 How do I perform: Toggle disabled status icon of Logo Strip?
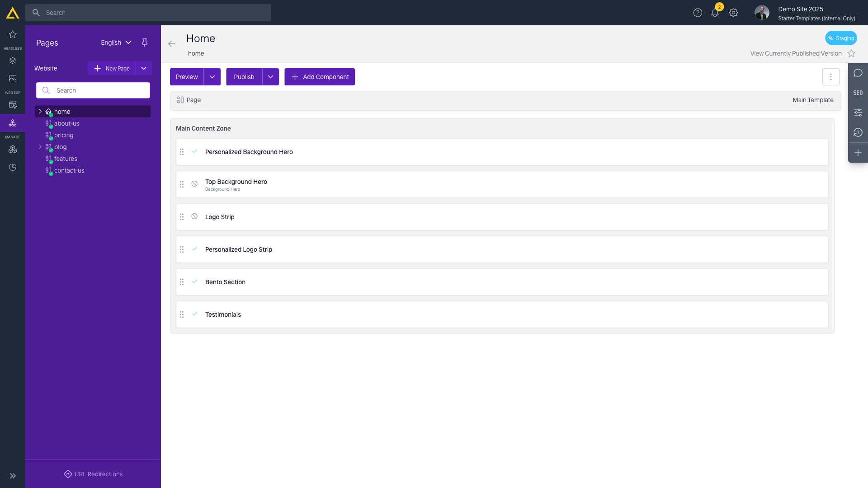[x=194, y=216]
